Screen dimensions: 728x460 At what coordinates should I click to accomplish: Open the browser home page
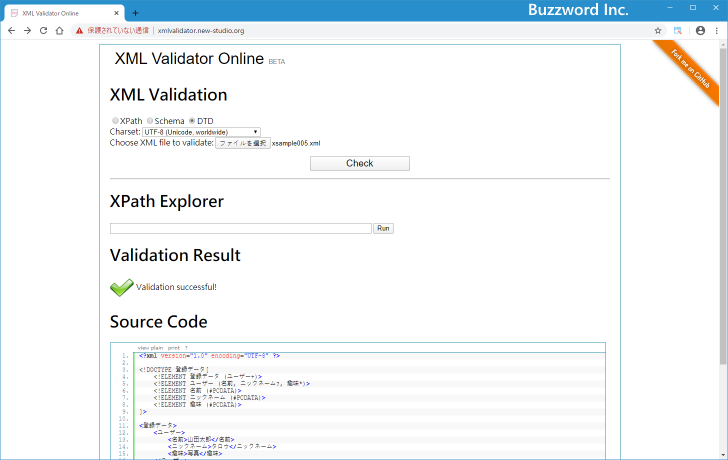[x=59, y=31]
